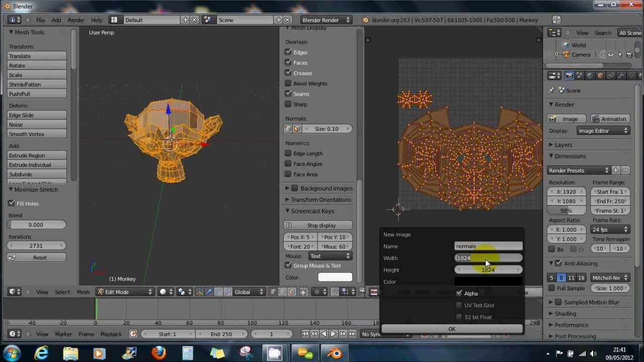Open the Mesh menu in 3D header
The width and height of the screenshot is (644, 362).
click(83, 292)
